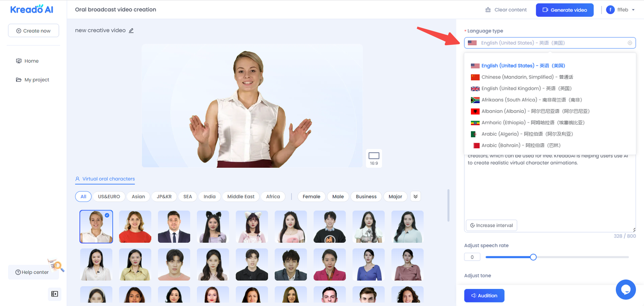Filter characters by US&EURO
Image resolution: width=644 pixels, height=306 pixels.
(109, 196)
